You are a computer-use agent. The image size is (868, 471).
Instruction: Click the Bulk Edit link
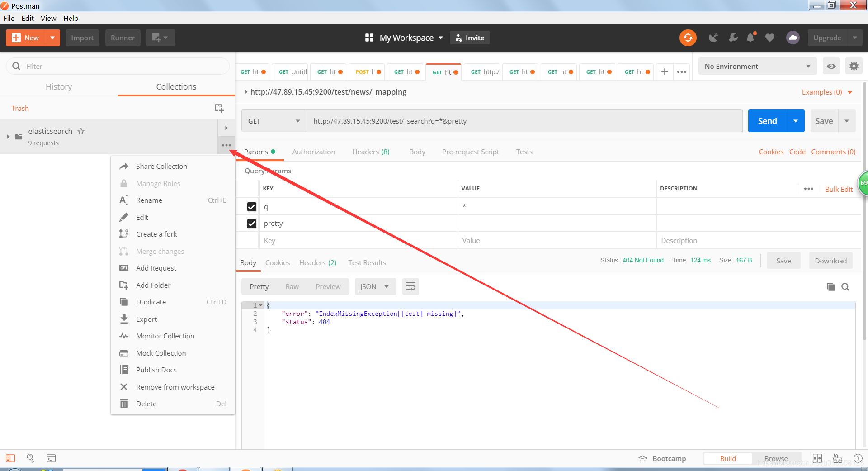pyautogui.click(x=839, y=189)
